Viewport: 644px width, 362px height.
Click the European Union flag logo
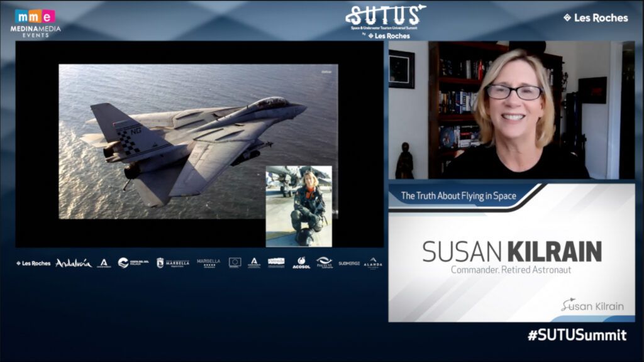point(235,263)
